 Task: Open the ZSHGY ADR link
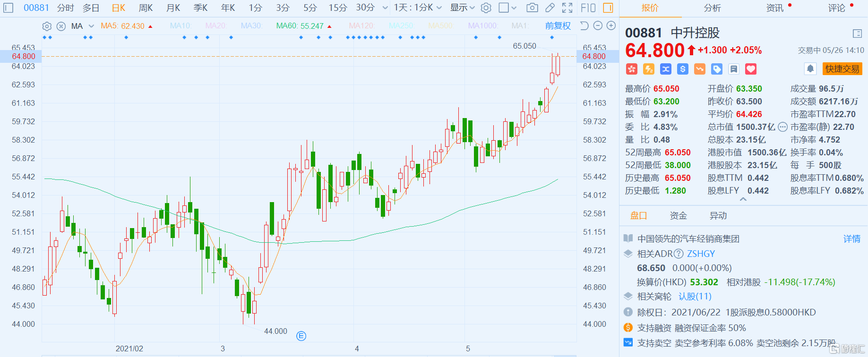click(701, 254)
